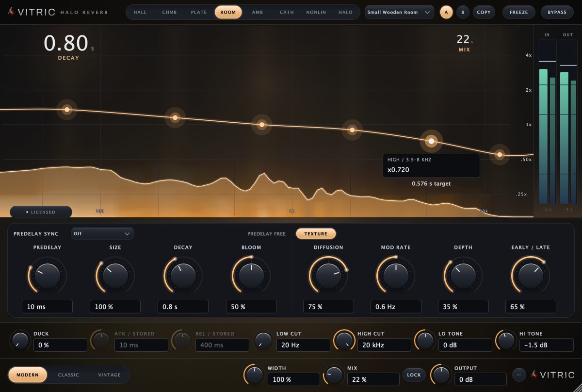
Task: Click the Diffusion 75 % value field
Action: (x=328, y=307)
